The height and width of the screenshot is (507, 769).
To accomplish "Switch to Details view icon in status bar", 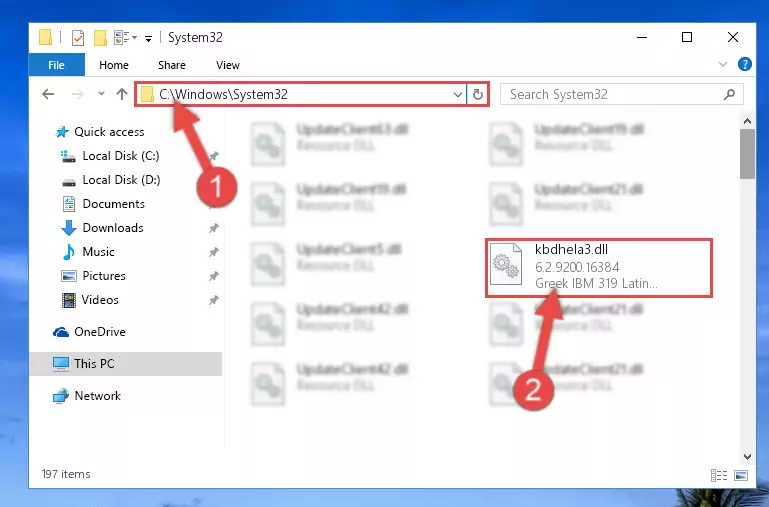I will tap(718, 475).
